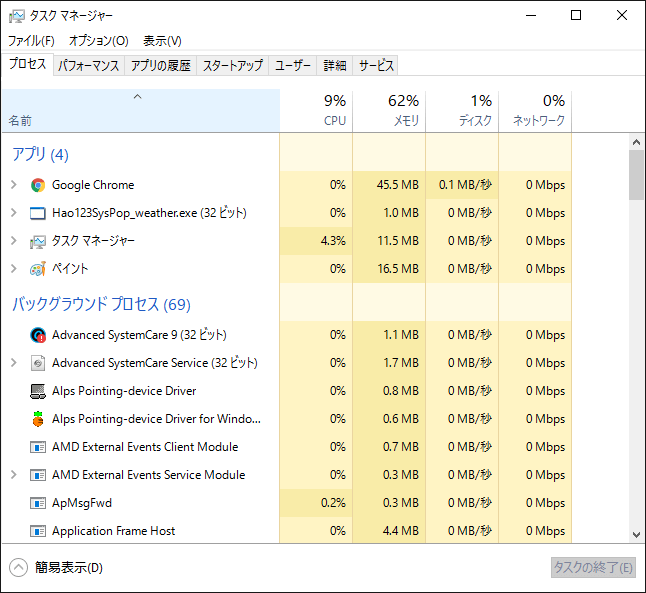Viewport: 646px width, 593px height.
Task: Click the タスクの終了(E) button
Action: click(x=593, y=567)
